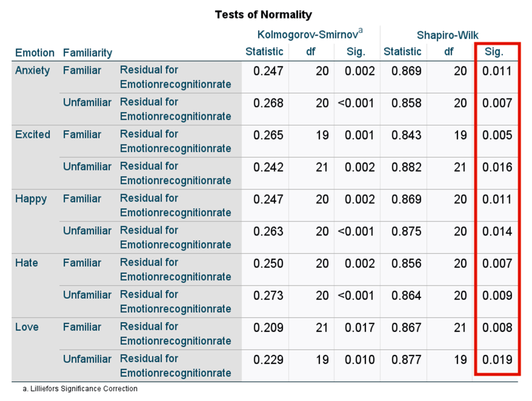
Task: Click Shapiro-Wilk Sig. value 0.016
Action: pyautogui.click(x=497, y=167)
